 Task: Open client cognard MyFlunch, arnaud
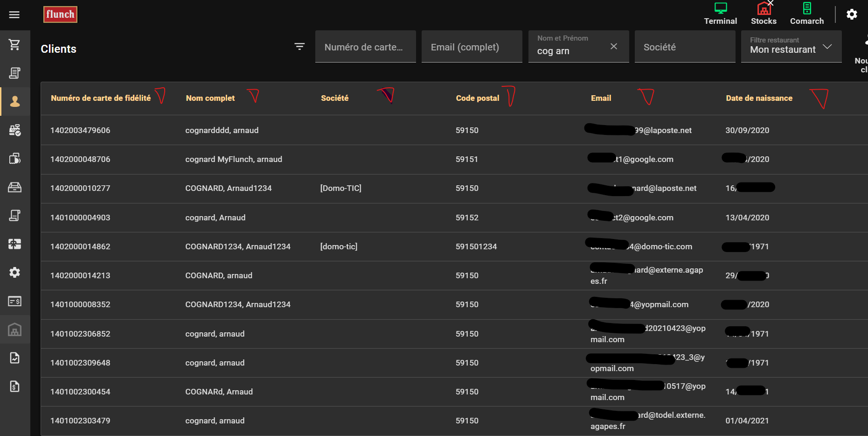point(234,159)
